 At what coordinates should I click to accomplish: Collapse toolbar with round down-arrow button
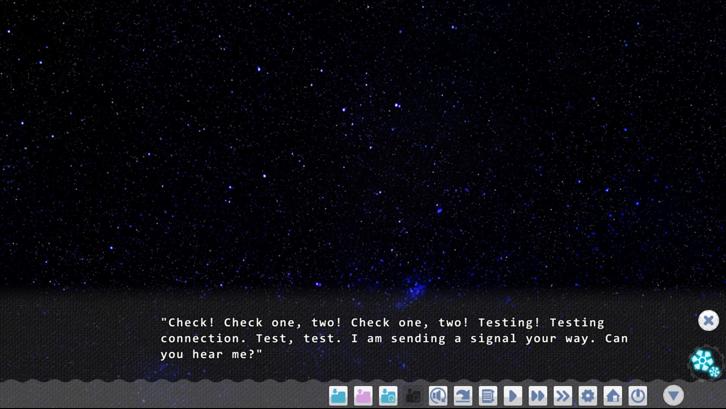[x=673, y=396]
